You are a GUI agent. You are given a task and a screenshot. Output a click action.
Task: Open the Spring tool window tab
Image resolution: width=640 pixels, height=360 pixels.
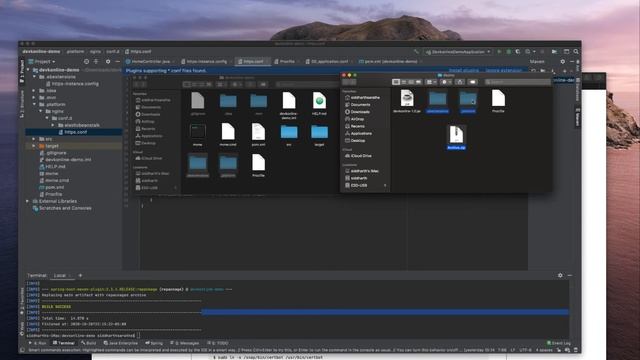[154, 343]
